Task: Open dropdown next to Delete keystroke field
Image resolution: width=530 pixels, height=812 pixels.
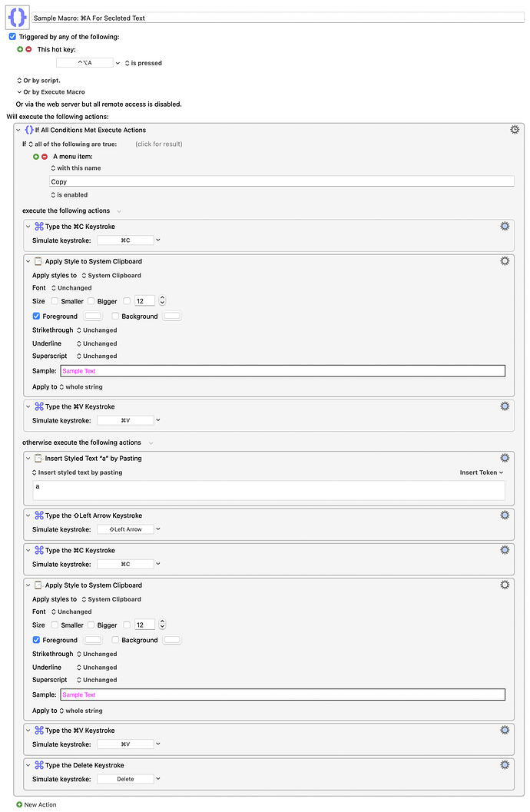Action: (158, 778)
